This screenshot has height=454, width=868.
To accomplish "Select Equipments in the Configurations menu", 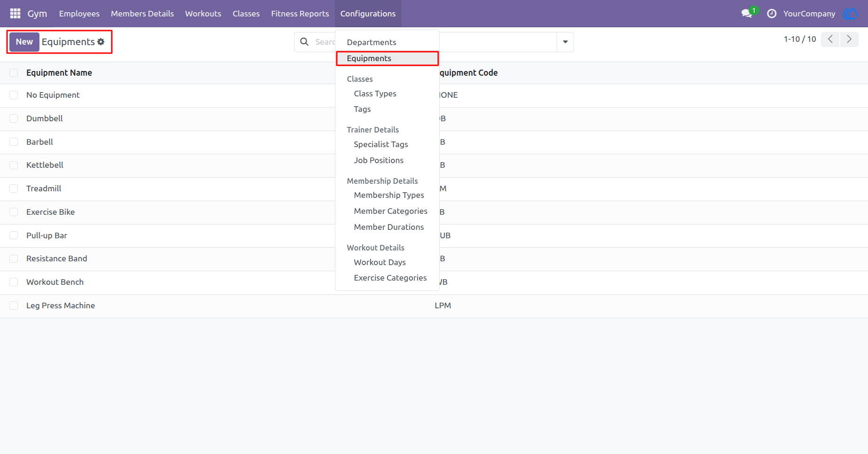I will tap(387, 58).
